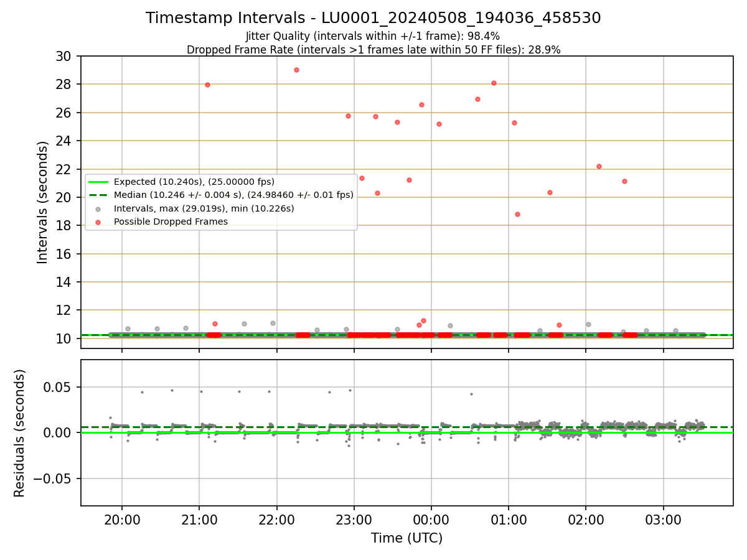Image resolution: width=747 pixels, height=560 pixels.
Task: Click the Median (10.246 +/- 0.004 s) legend entry
Action: pos(222,195)
